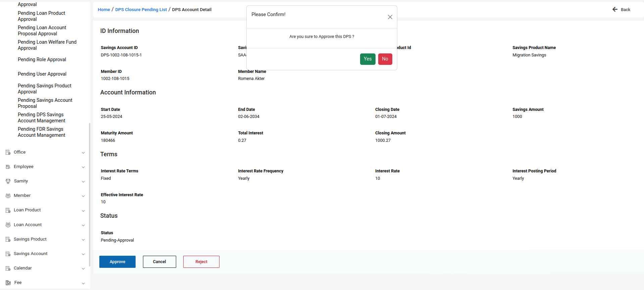This screenshot has width=644, height=290.
Task: Click the Member sidebar icon
Action: click(8, 196)
